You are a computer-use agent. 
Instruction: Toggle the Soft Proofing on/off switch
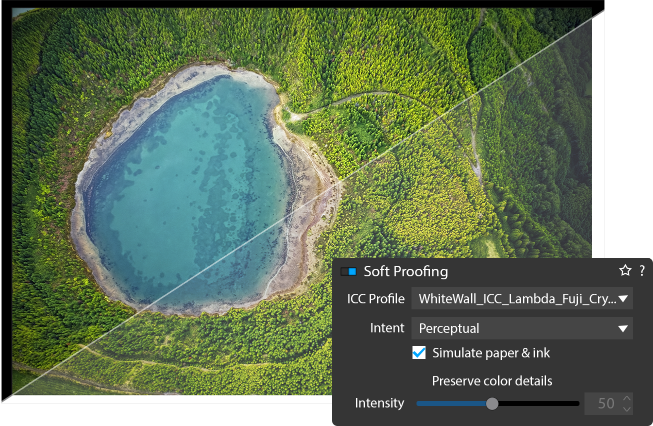tap(349, 272)
